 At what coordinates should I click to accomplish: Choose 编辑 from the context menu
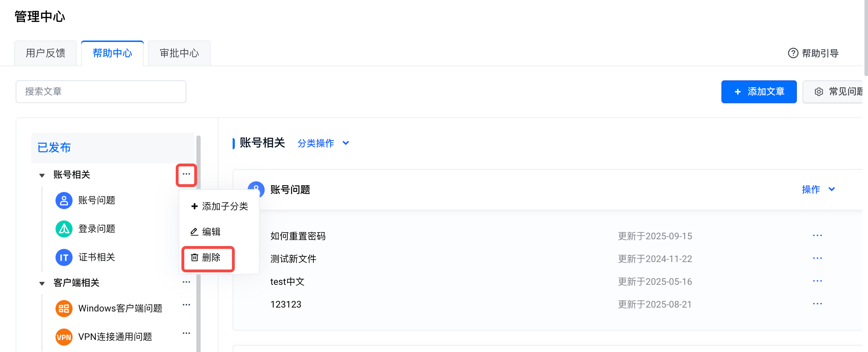tap(219, 232)
